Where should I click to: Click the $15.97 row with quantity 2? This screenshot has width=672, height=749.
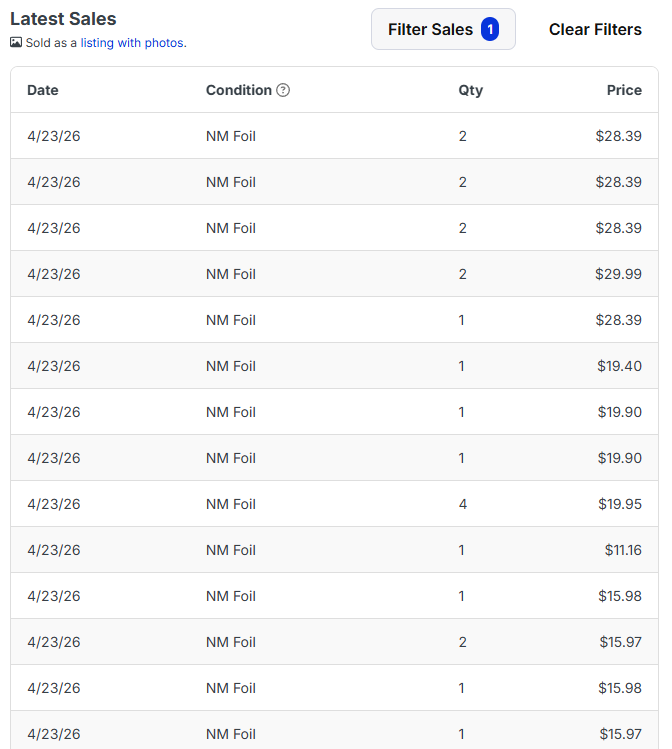coord(334,642)
